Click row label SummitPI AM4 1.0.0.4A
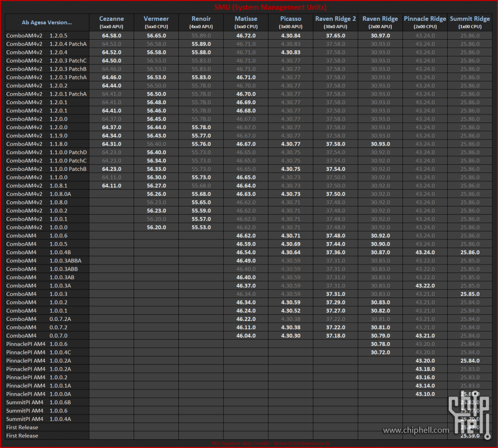Screen dimensions: 498x448 pyautogui.click(x=39, y=419)
